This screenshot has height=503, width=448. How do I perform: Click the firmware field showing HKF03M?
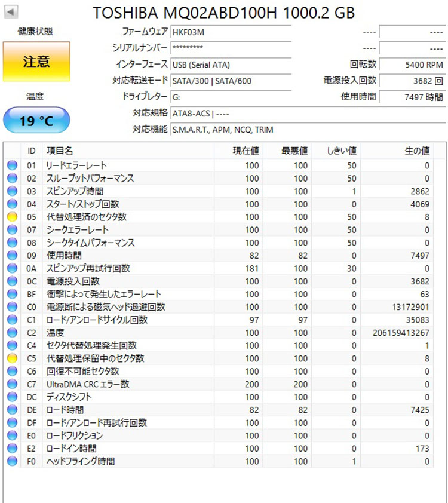pos(231,32)
